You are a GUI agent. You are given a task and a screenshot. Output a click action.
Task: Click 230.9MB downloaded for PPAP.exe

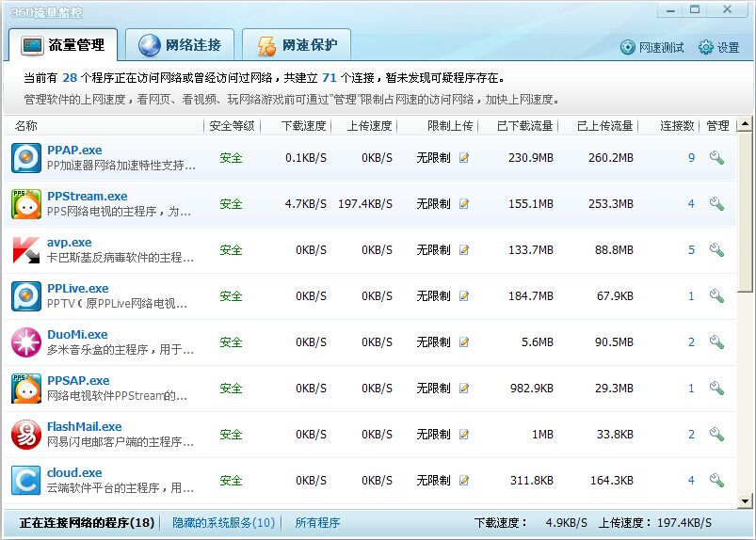531,157
